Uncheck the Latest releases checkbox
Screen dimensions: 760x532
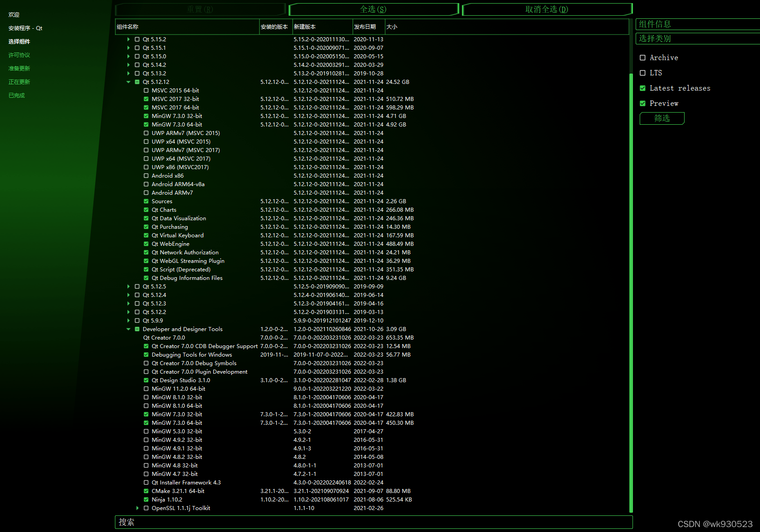[x=642, y=88]
